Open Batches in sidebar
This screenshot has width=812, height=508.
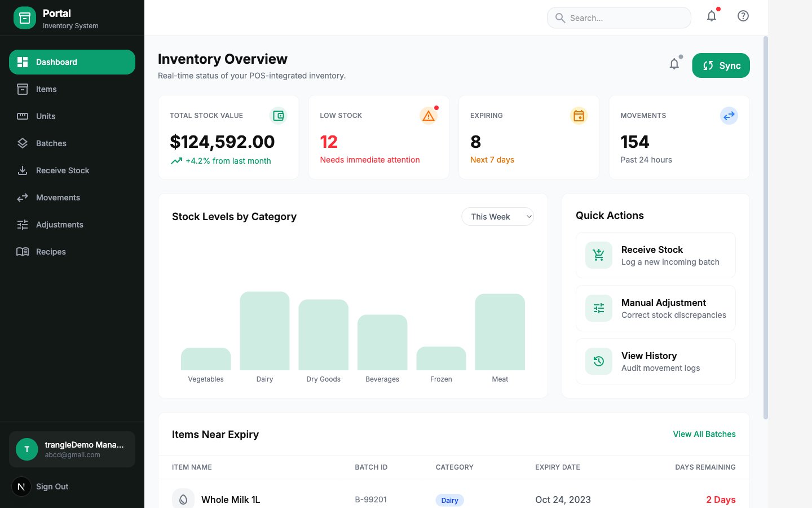[x=72, y=143]
